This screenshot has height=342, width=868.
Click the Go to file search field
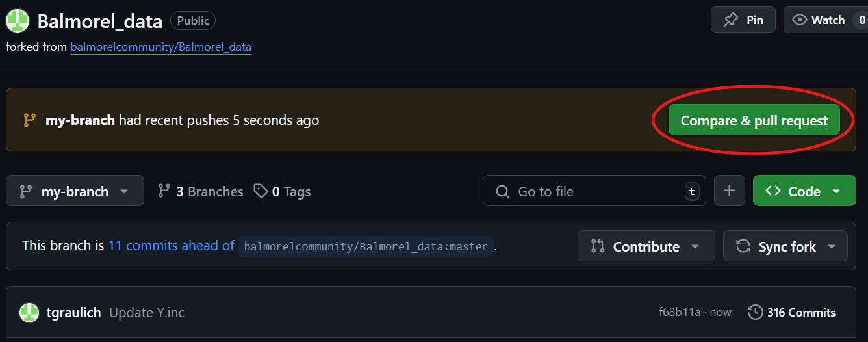[x=594, y=191]
